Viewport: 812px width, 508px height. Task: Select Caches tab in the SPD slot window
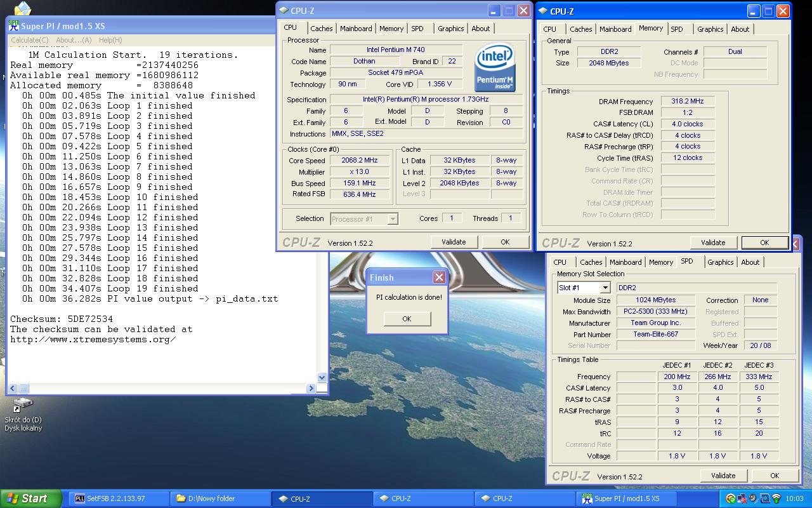591,262
